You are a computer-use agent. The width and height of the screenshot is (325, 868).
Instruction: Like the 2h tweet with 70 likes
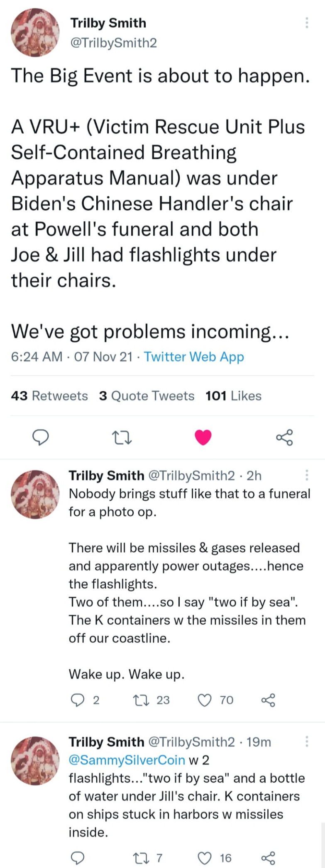click(x=204, y=700)
